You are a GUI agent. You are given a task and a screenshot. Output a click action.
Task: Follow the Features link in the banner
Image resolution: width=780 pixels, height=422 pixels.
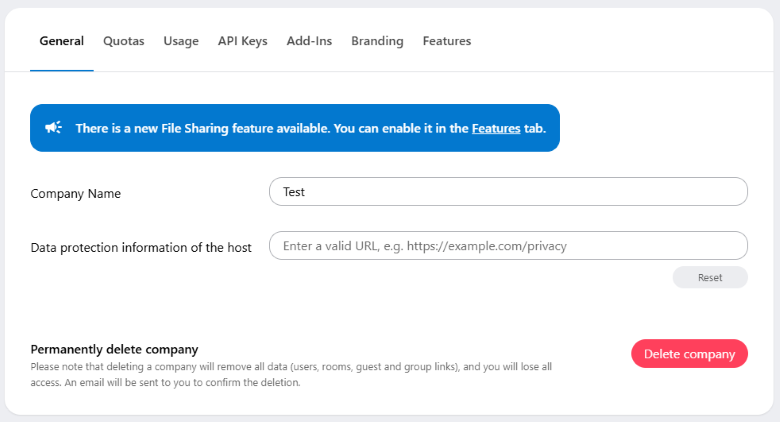tap(496, 129)
